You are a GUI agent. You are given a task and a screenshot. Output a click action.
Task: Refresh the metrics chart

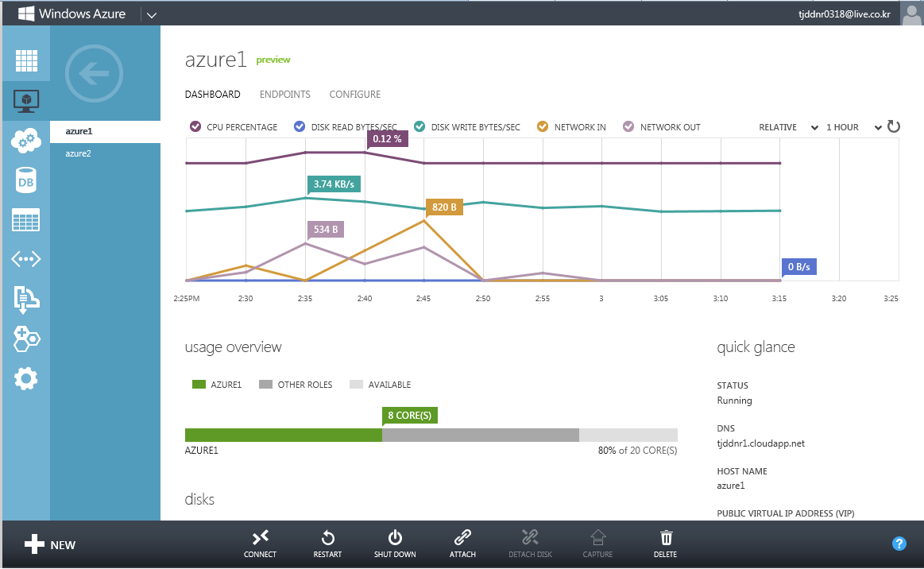coord(893,127)
